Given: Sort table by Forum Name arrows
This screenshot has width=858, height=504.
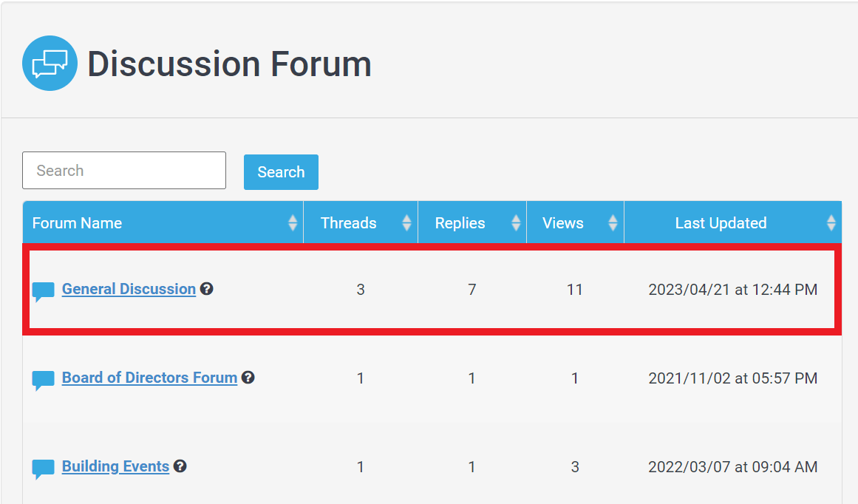Looking at the screenshot, I should pos(293,222).
